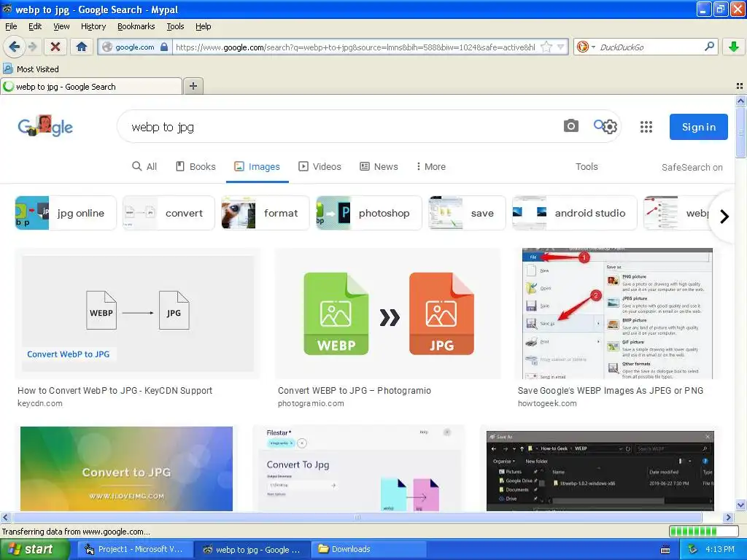This screenshot has height=560, width=747.
Task: Open the Google quick settings gear
Action: pyautogui.click(x=610, y=127)
